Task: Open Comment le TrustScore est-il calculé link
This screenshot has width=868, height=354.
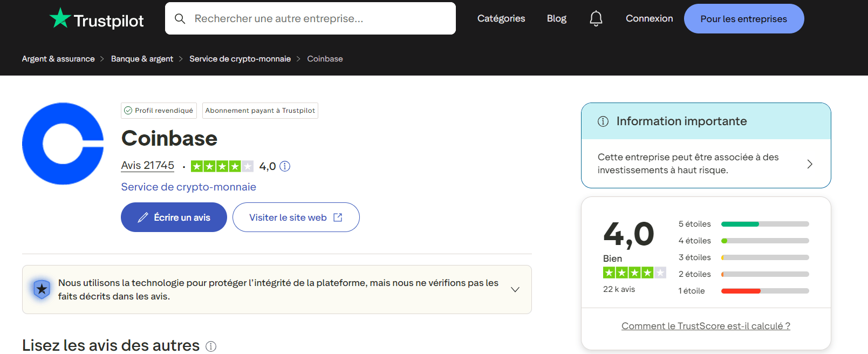Action: 706,326
